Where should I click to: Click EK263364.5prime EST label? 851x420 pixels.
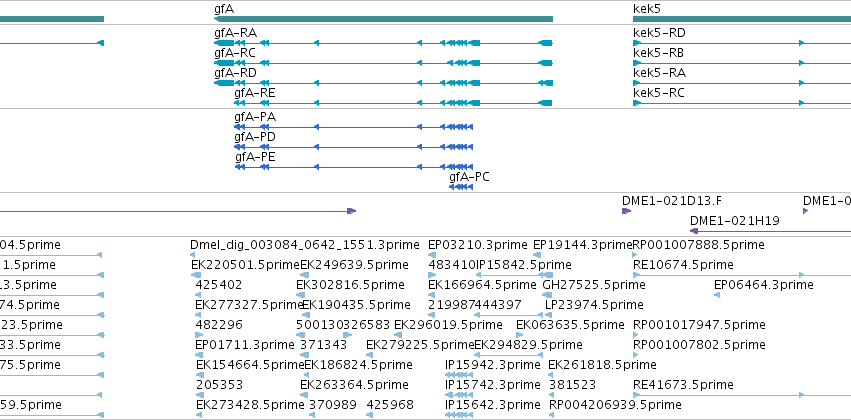[354, 385]
